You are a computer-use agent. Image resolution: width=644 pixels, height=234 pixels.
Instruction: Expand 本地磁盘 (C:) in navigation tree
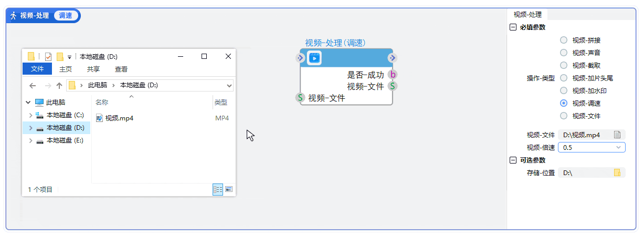30,115
